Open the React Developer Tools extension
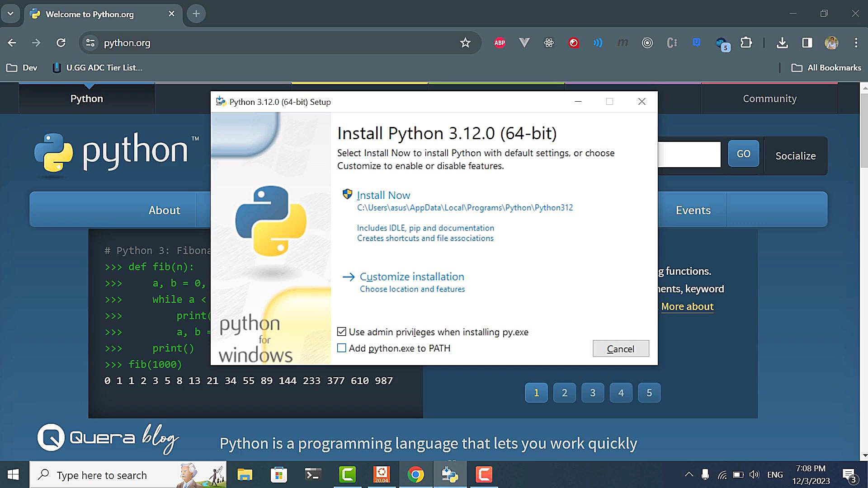Image resolution: width=868 pixels, height=488 pixels. pos(549,43)
